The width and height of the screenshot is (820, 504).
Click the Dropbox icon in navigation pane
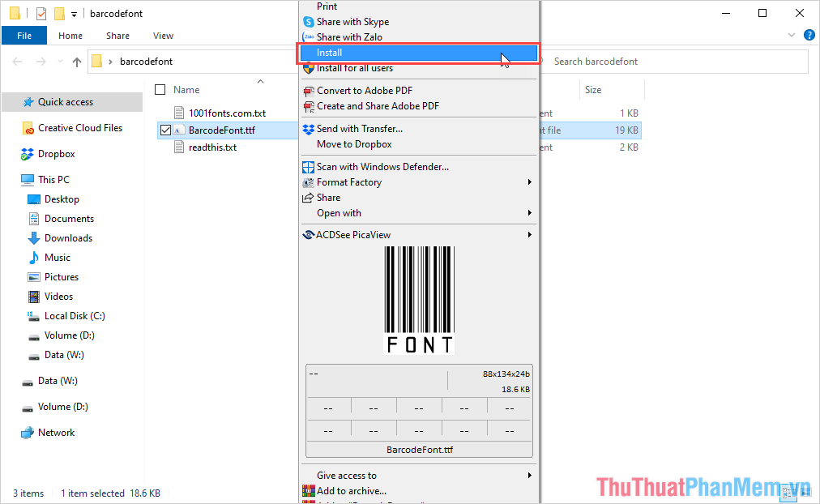click(28, 154)
